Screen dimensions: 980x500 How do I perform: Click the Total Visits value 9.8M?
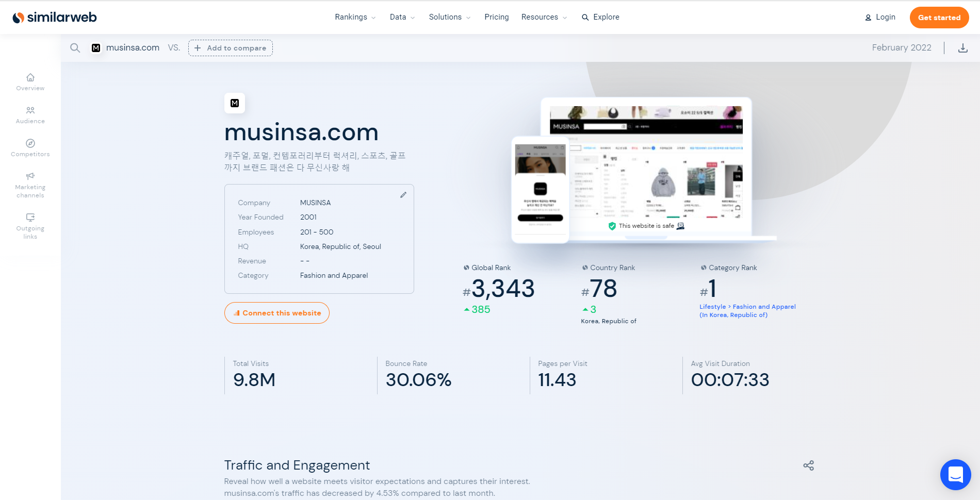(254, 380)
